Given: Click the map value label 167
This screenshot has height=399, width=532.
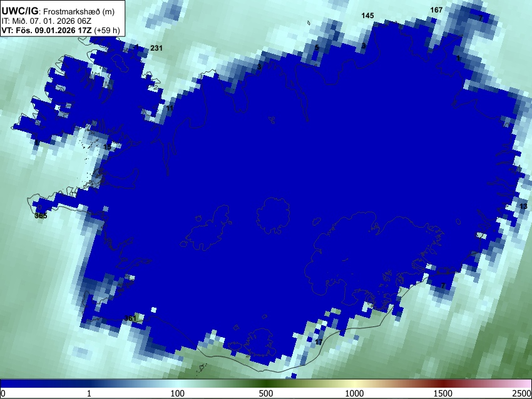Looking at the screenshot, I should [x=436, y=10].
